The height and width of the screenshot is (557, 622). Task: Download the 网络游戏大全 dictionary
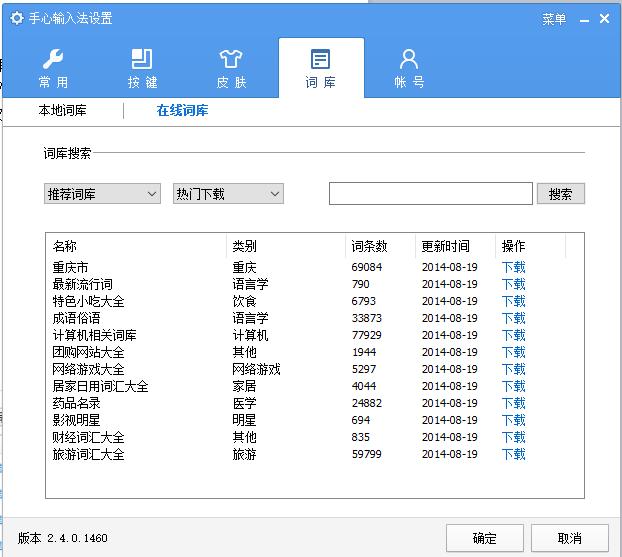pos(514,369)
